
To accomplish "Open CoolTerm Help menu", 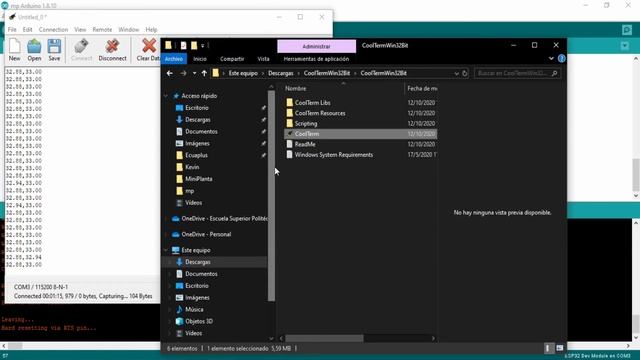I will coord(151,29).
